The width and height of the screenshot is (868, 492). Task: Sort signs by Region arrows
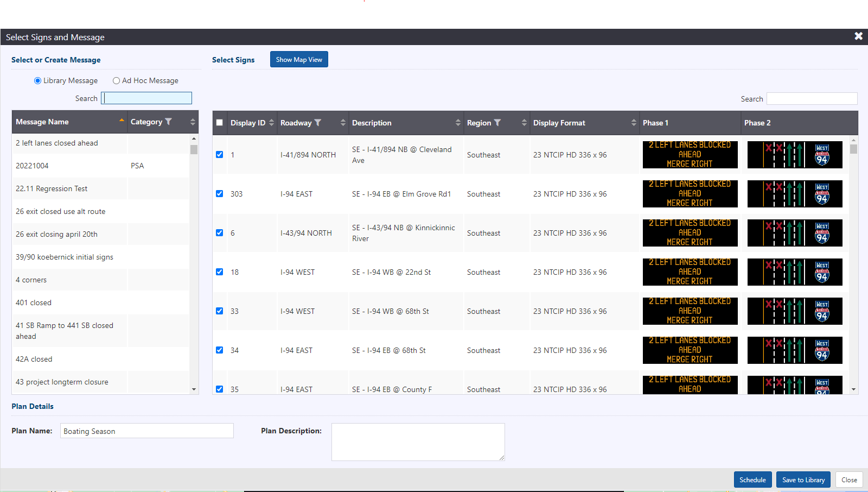(524, 123)
